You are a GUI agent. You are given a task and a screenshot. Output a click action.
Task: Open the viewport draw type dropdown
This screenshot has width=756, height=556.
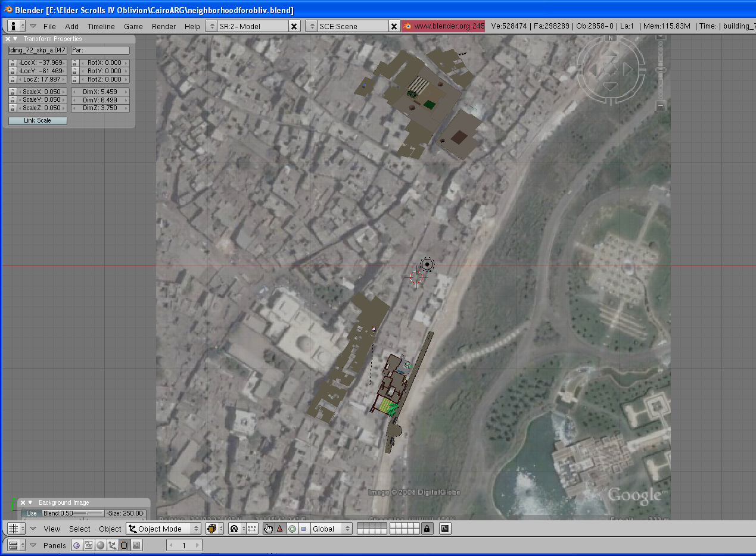[x=213, y=529]
